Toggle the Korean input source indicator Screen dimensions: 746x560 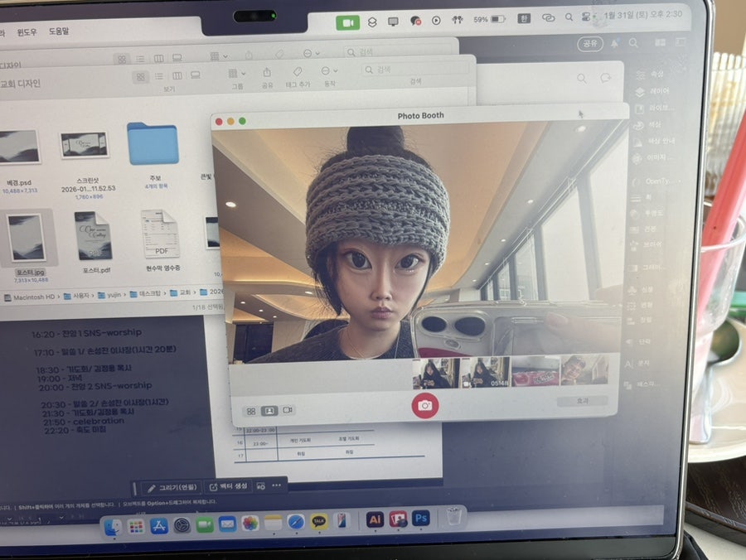coord(524,18)
